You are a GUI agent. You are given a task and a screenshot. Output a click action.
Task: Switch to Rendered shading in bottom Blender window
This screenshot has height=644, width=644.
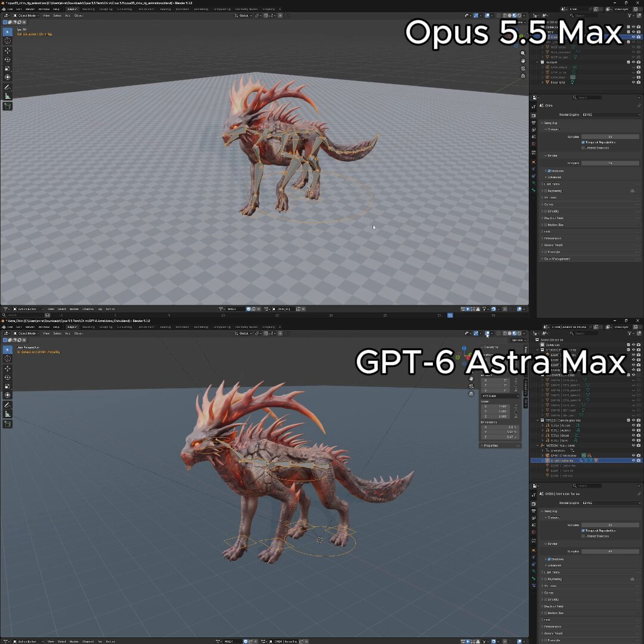pyautogui.click(x=519, y=333)
